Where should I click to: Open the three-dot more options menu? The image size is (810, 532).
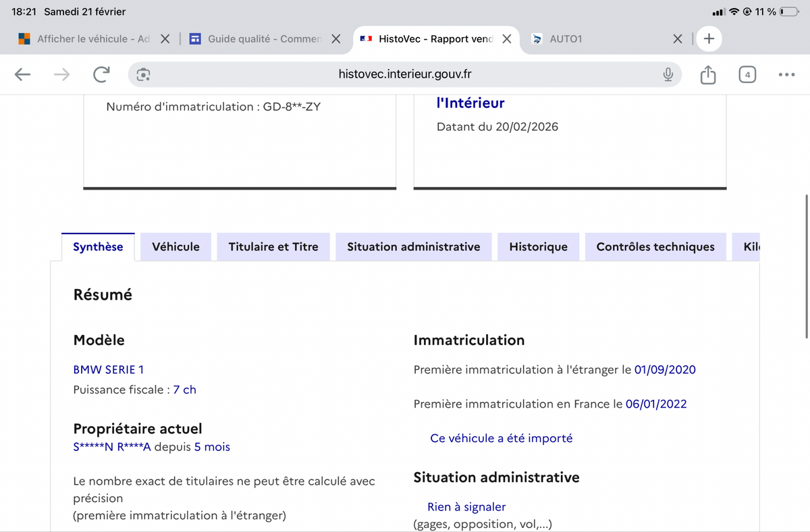tap(786, 75)
